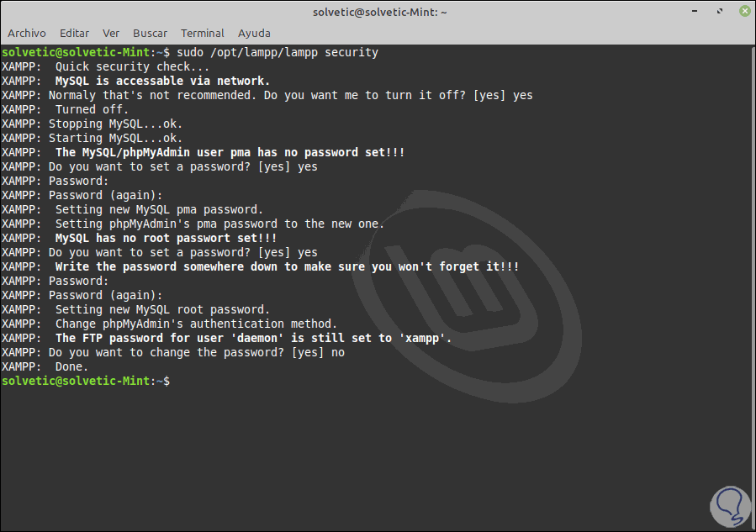
Task: Open the Archivo menu
Action: [27, 34]
